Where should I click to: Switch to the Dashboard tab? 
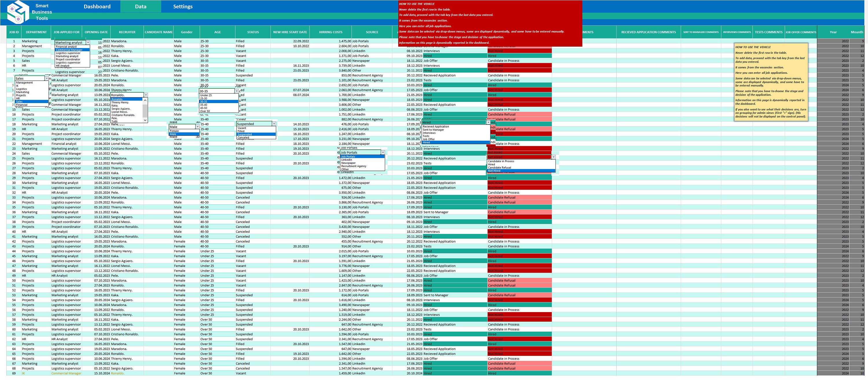pos(97,6)
